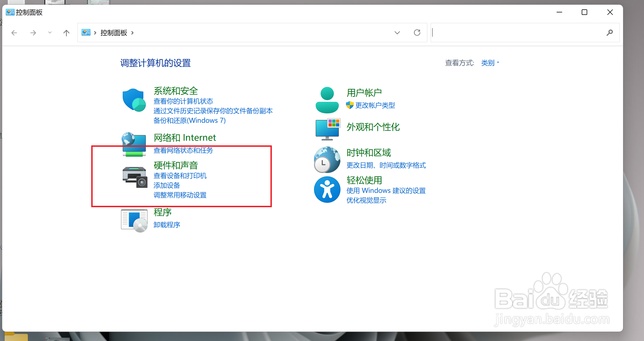The width and height of the screenshot is (644, 341).
Task: Go up one level with up arrow
Action: point(66,33)
